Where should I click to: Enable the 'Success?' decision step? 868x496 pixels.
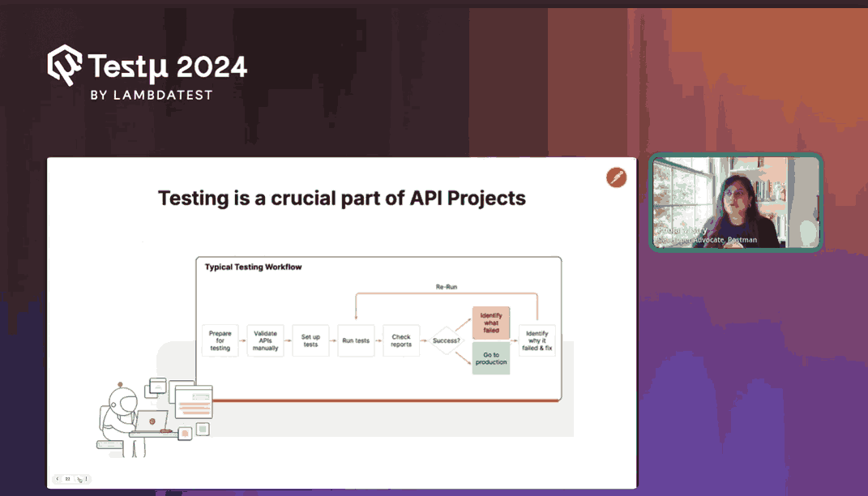point(447,340)
